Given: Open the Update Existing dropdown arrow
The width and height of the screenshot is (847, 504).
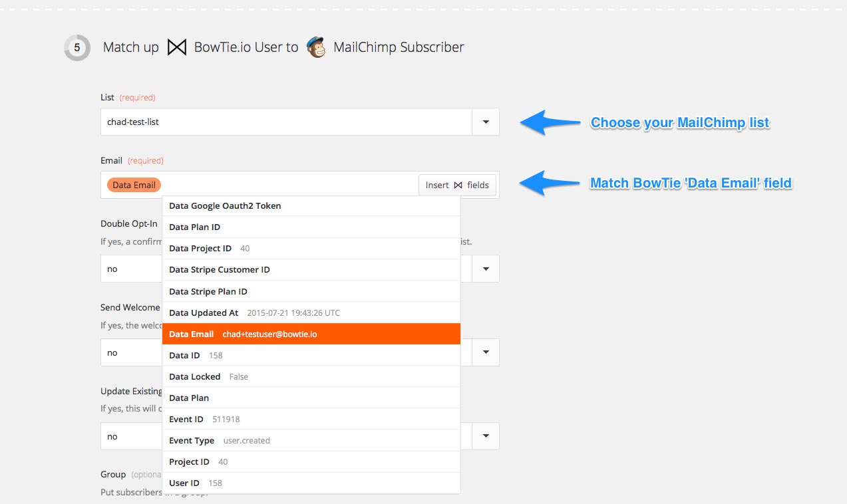Looking at the screenshot, I should point(486,436).
